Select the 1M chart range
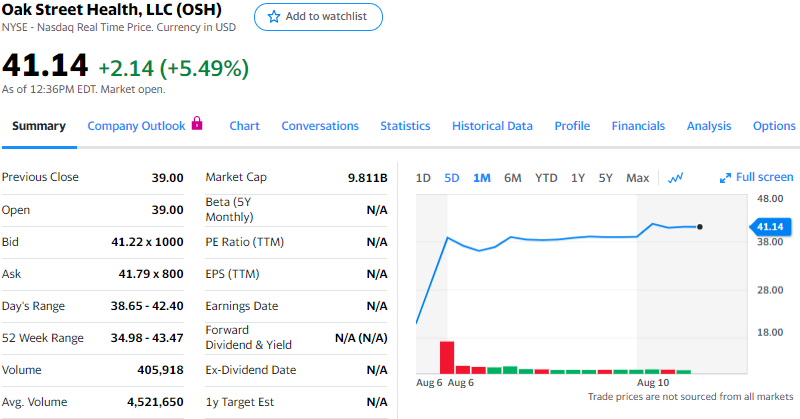This screenshot has height=419, width=800. [482, 178]
